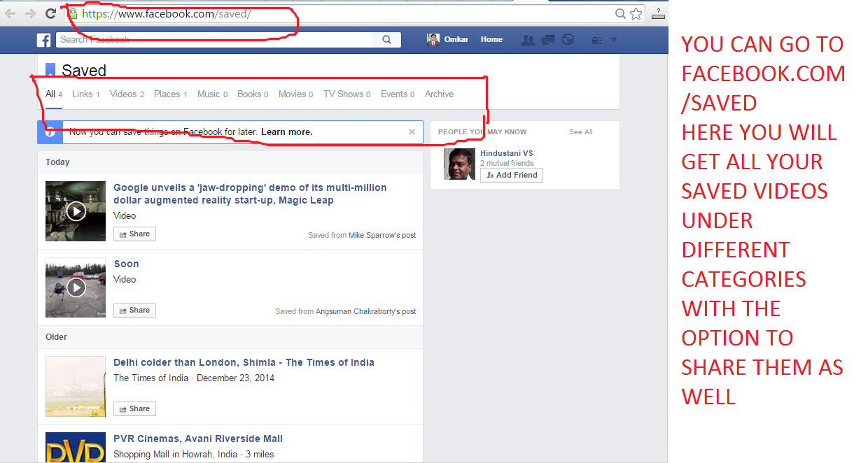Open Mike Sparrow's post link

tap(382, 235)
